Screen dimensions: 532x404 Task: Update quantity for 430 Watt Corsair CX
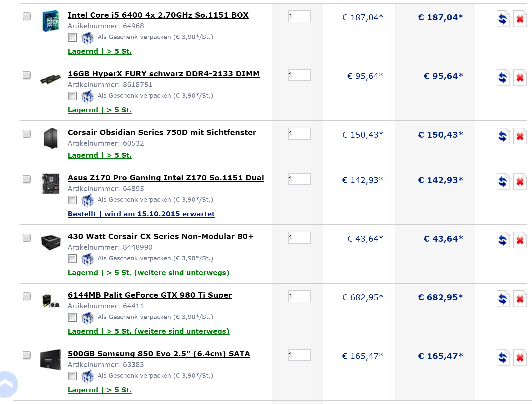point(503,240)
